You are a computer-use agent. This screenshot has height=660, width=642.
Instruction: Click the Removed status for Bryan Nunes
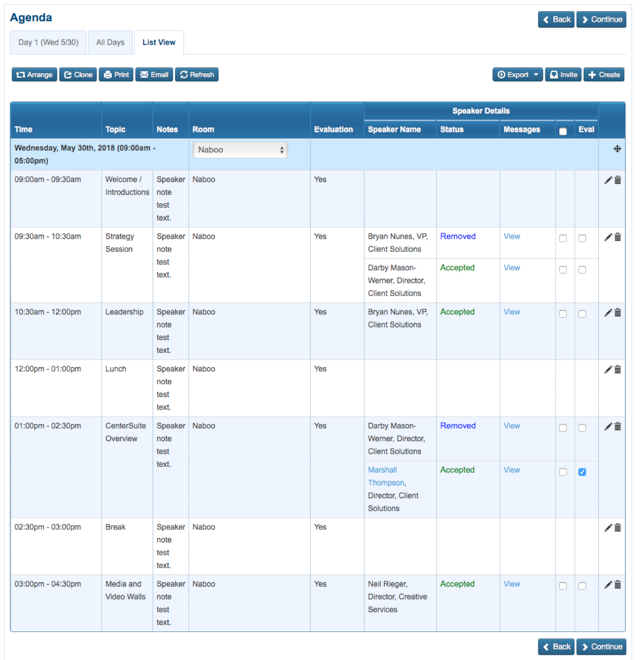[458, 236]
